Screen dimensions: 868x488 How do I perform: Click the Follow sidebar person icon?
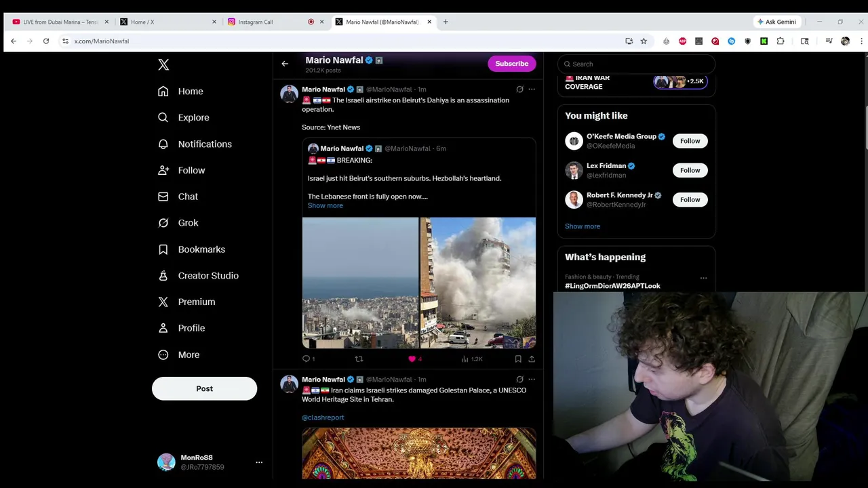[x=163, y=170]
